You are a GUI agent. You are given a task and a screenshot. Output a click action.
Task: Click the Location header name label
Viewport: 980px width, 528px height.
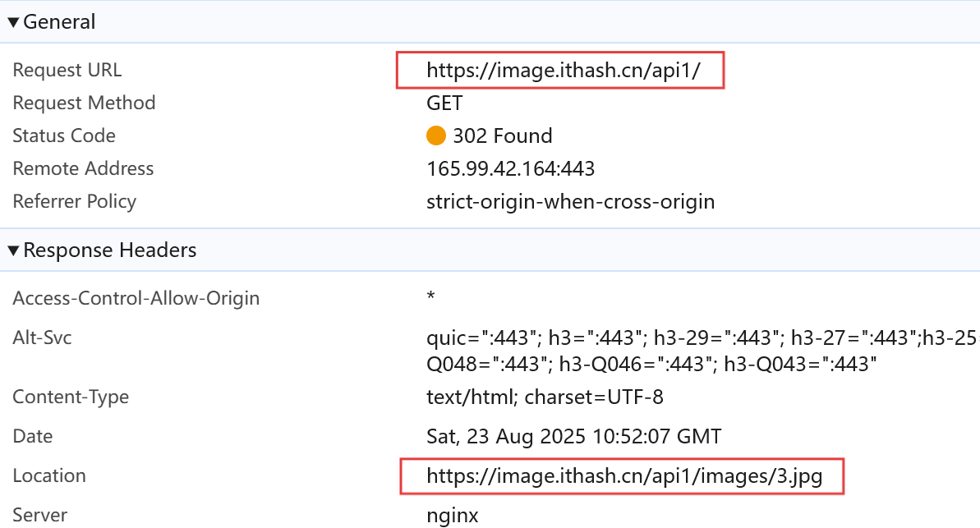[49, 475]
